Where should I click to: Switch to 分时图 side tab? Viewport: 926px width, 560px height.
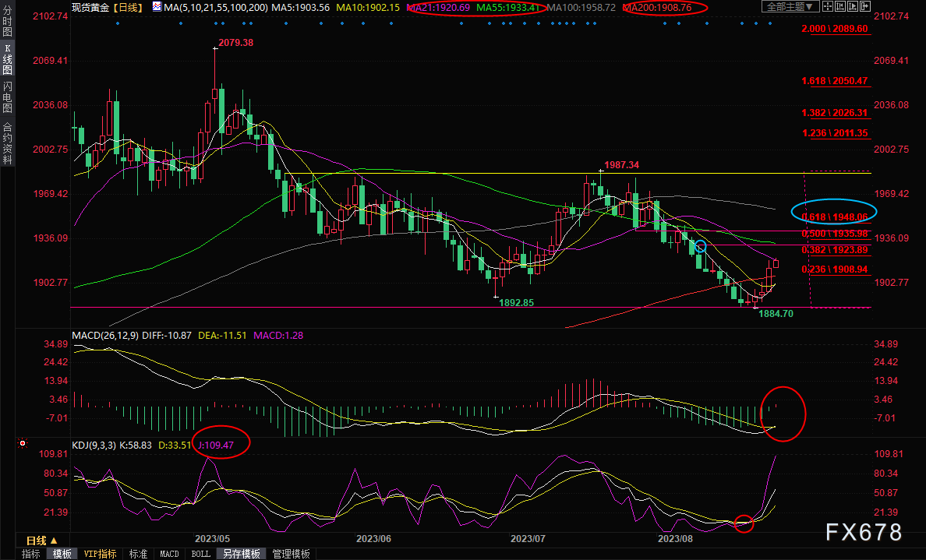tap(7, 26)
